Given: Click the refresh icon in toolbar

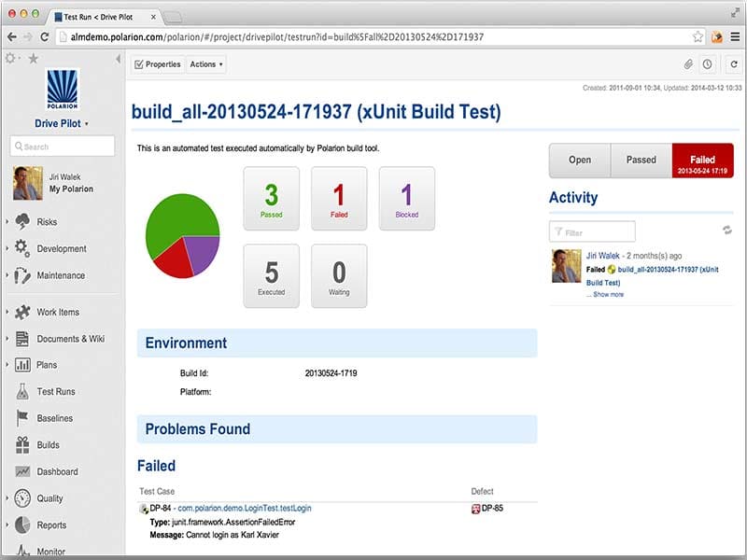Looking at the screenshot, I should (x=733, y=64).
